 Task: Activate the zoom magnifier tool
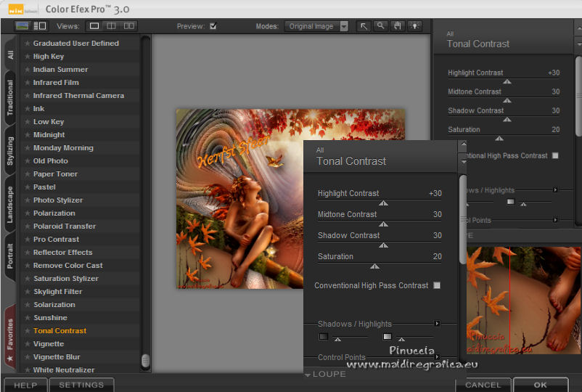click(381, 26)
